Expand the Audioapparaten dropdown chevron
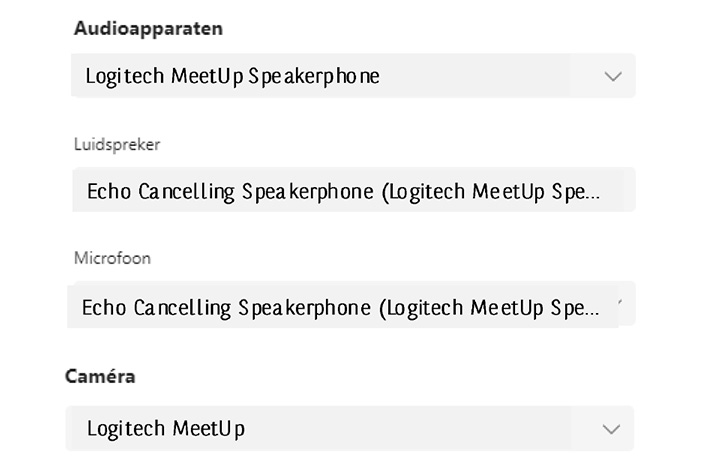Image resolution: width=709 pixels, height=474 pixels. 613,76
